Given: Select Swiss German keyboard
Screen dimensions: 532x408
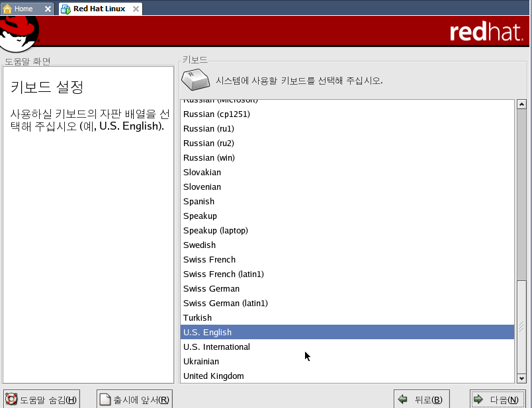Looking at the screenshot, I should (x=347, y=288).
